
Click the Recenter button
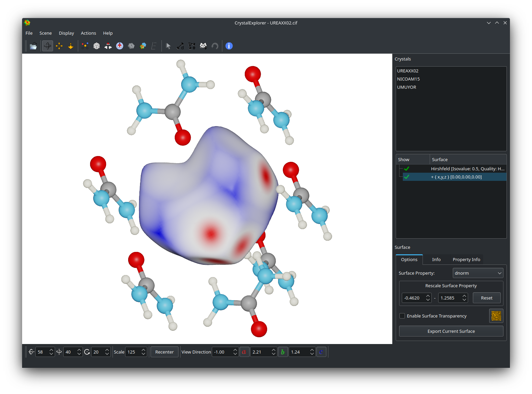coord(164,352)
